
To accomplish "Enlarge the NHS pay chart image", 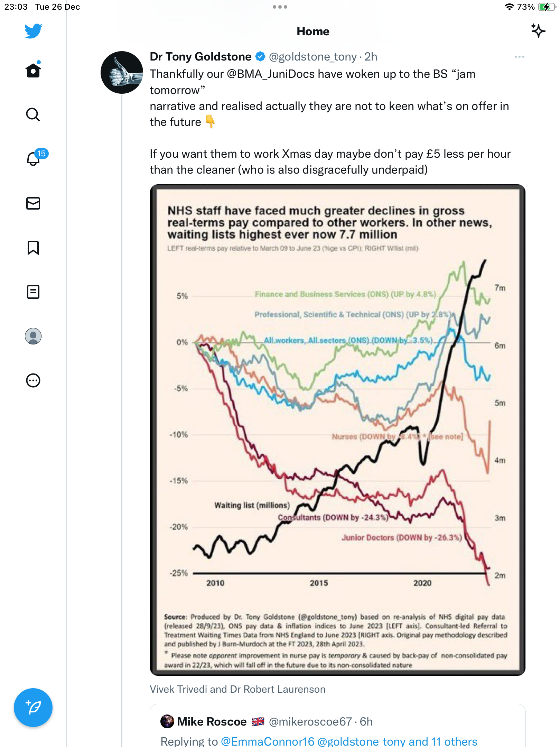I will pos(337,430).
